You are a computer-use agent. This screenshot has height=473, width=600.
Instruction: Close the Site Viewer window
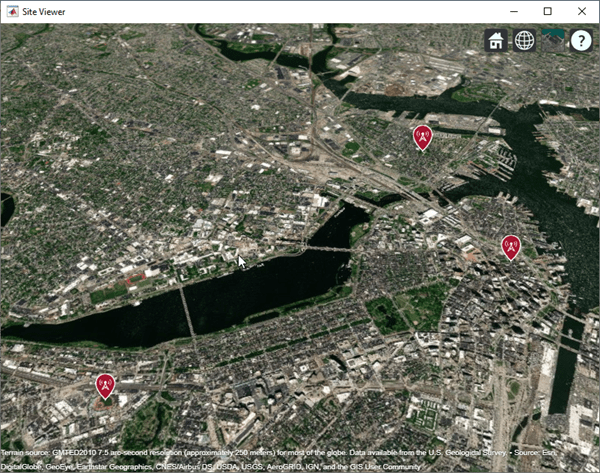[582, 11]
